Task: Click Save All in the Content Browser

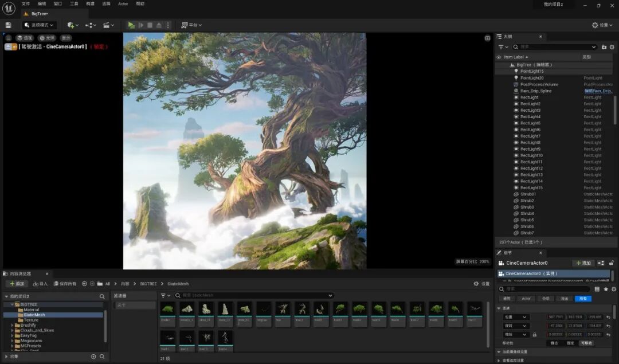Action: (x=65, y=284)
